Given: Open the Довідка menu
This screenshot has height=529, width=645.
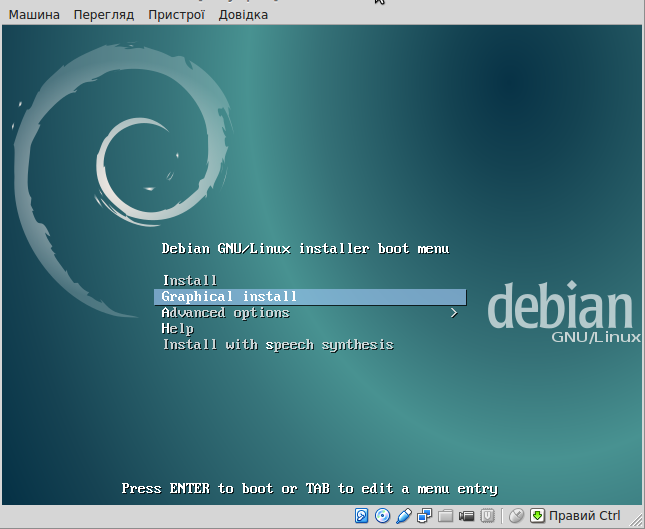Looking at the screenshot, I should (246, 15).
